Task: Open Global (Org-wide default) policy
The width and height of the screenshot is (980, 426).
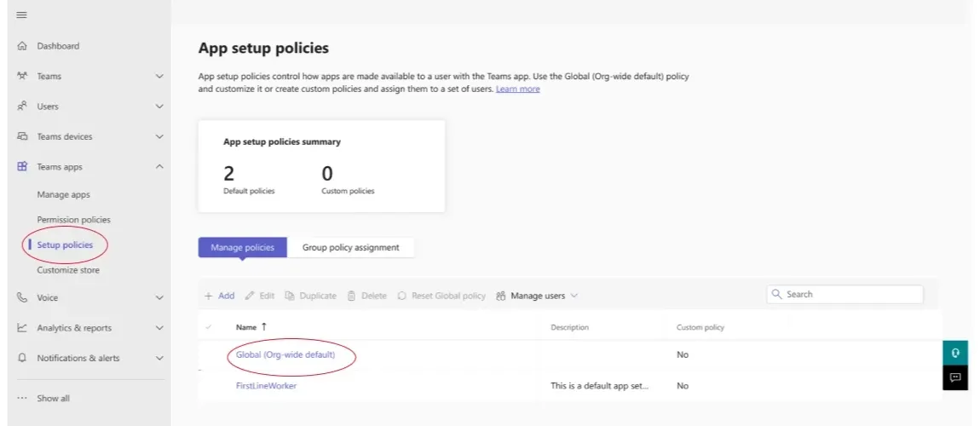Action: [285, 354]
